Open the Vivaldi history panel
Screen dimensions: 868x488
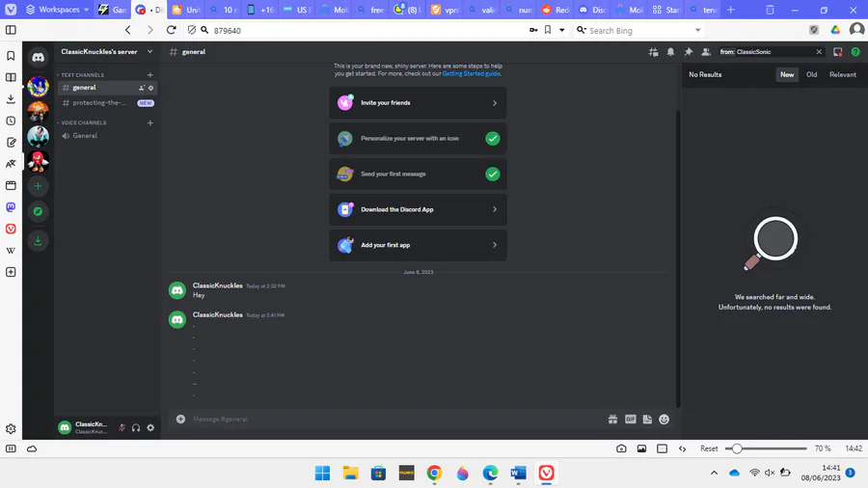click(x=11, y=121)
